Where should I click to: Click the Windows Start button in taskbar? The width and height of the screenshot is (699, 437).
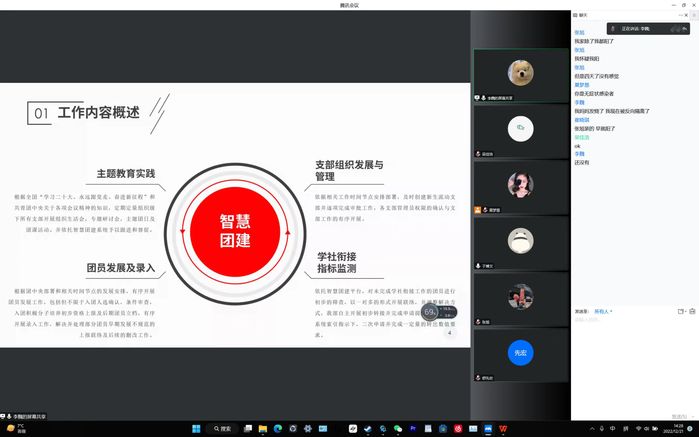(x=195, y=429)
